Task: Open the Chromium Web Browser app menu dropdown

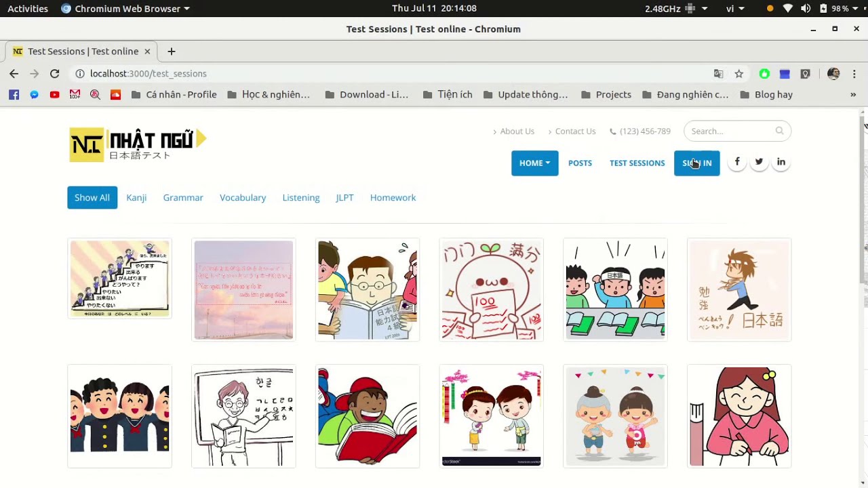Action: point(125,8)
